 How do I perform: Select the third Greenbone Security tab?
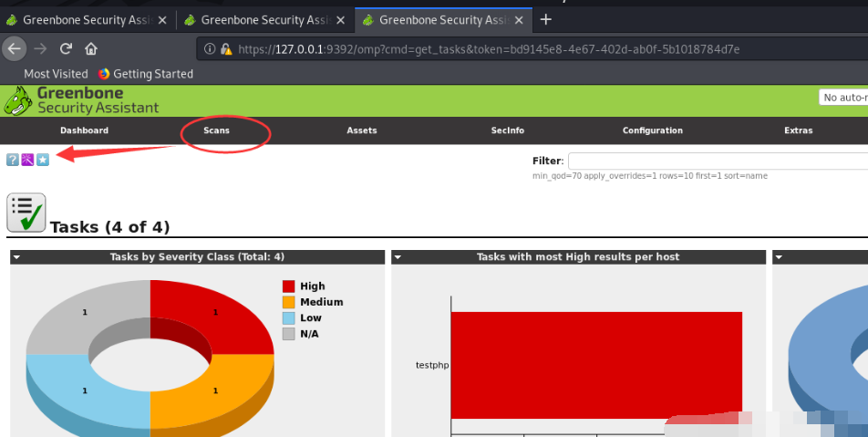click(x=444, y=20)
